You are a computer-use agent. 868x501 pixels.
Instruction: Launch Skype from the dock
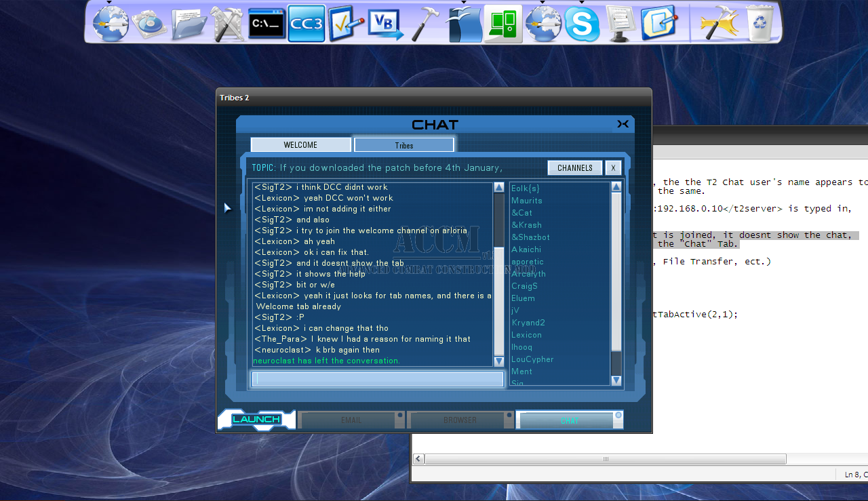pos(582,26)
